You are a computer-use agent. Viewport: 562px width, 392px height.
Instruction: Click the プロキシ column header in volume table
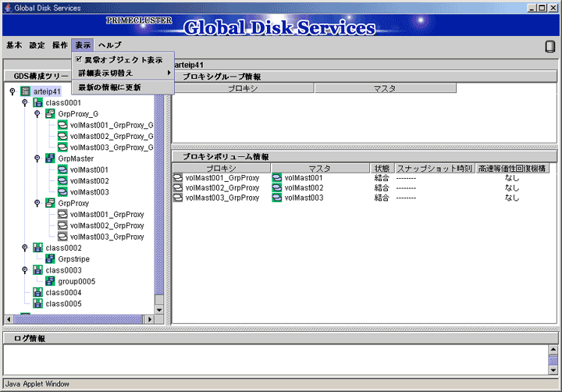click(x=222, y=168)
